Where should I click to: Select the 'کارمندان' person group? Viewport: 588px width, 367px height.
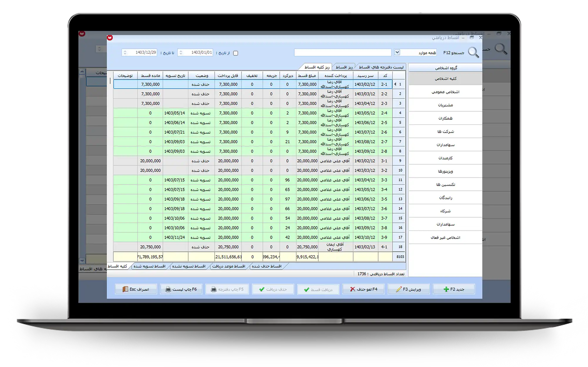pos(445,158)
